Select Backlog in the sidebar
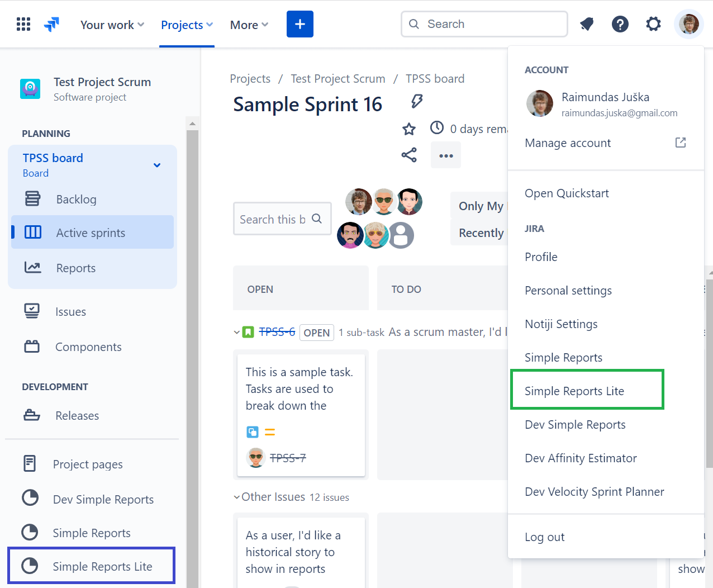The image size is (713, 588). tap(76, 200)
